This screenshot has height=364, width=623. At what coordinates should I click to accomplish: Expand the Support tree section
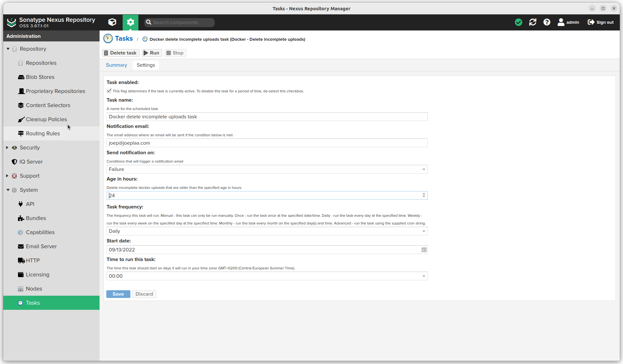[x=7, y=176]
